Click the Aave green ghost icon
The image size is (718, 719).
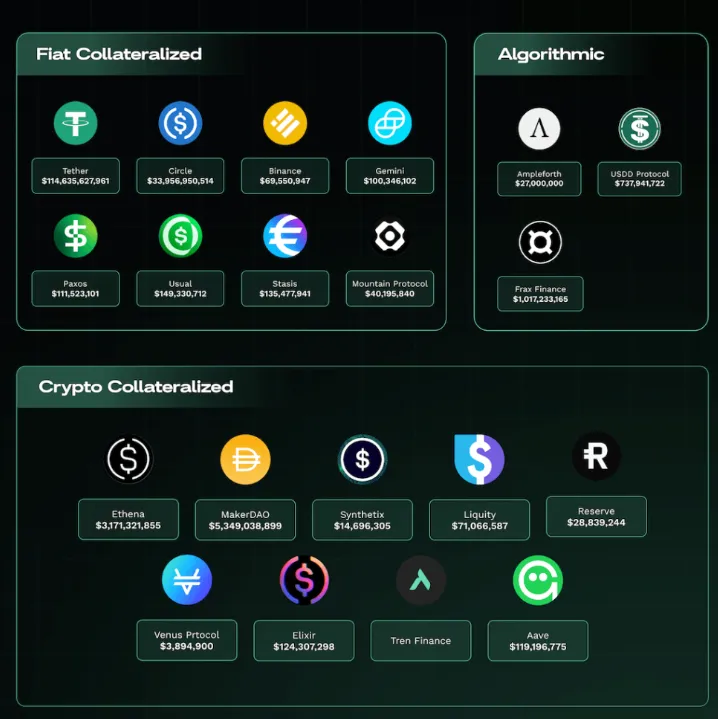click(538, 580)
